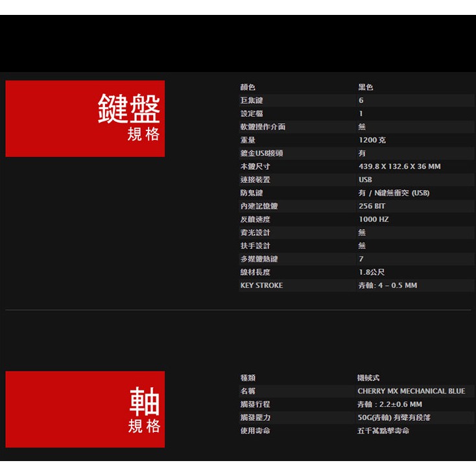Select the 鍍金USB接頭 row label
The height and width of the screenshot is (476, 476).
261,154
